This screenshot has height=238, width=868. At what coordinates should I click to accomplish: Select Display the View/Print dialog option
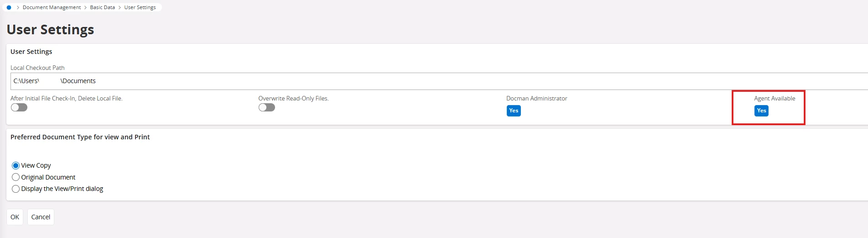tap(16, 189)
